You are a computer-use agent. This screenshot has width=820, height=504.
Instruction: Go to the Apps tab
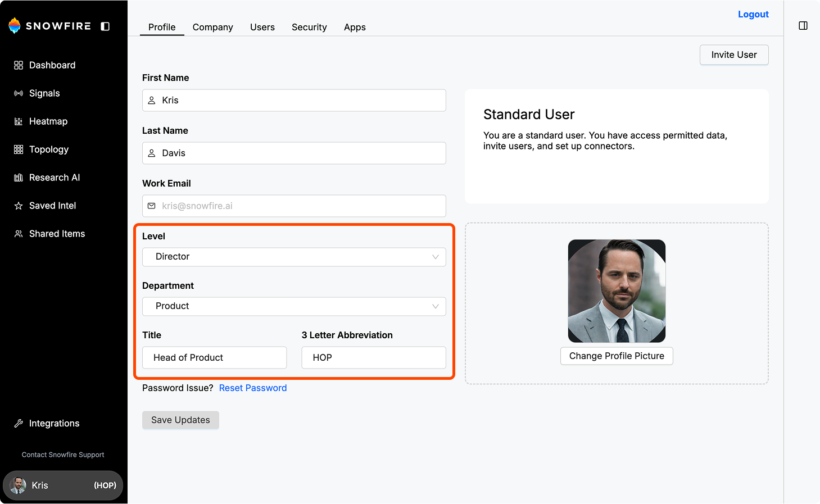coord(355,27)
